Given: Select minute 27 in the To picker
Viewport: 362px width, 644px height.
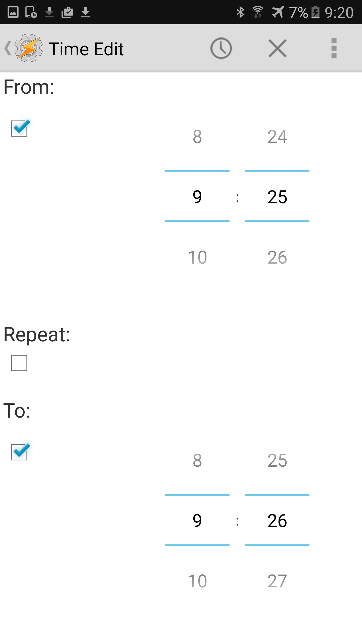Looking at the screenshot, I should [x=277, y=581].
